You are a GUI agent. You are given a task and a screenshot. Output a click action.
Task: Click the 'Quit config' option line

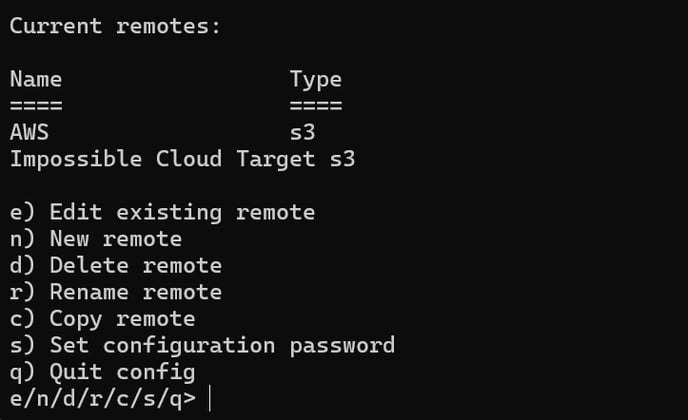pyautogui.click(x=103, y=373)
